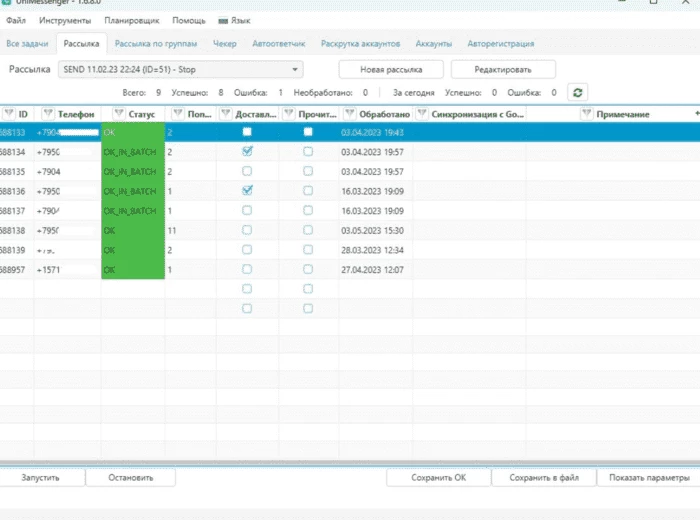Open the Инструменты menu

click(65, 21)
